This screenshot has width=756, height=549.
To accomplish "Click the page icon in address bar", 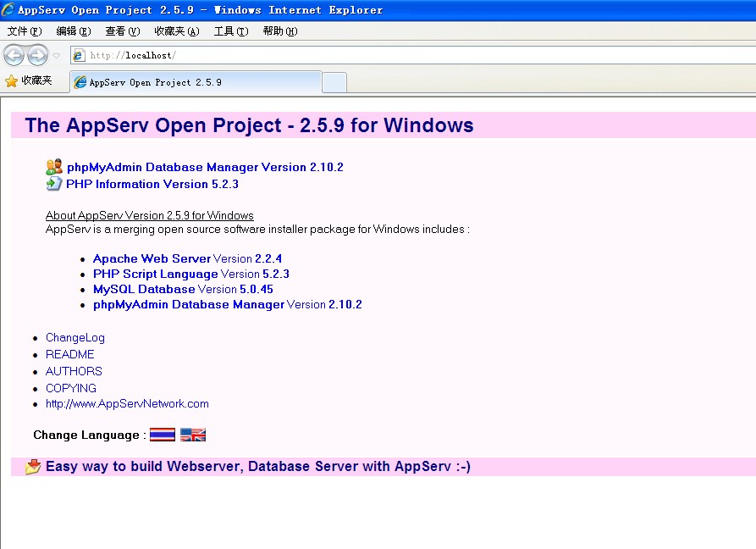I will coord(79,55).
